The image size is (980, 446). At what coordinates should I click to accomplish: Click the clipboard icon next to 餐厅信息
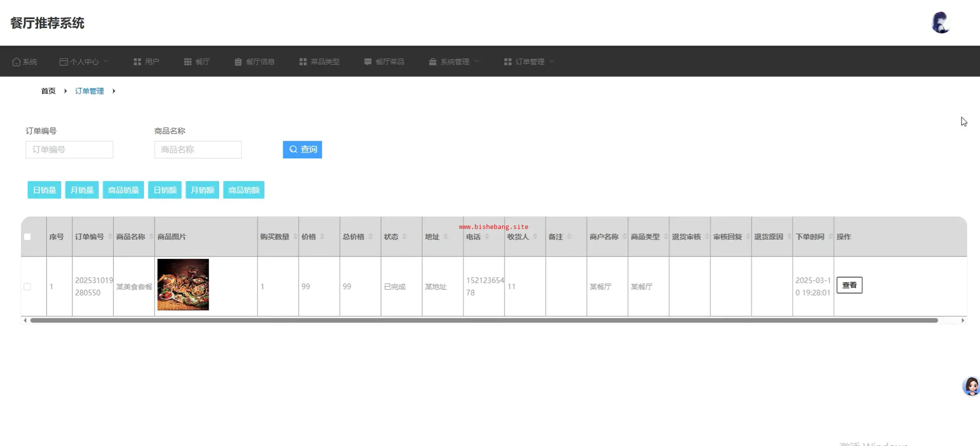[x=238, y=62]
